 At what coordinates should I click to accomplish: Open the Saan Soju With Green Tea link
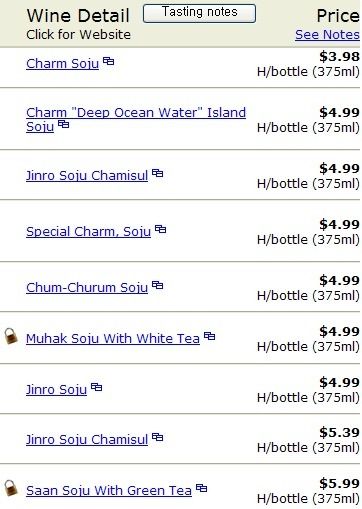pos(109,490)
